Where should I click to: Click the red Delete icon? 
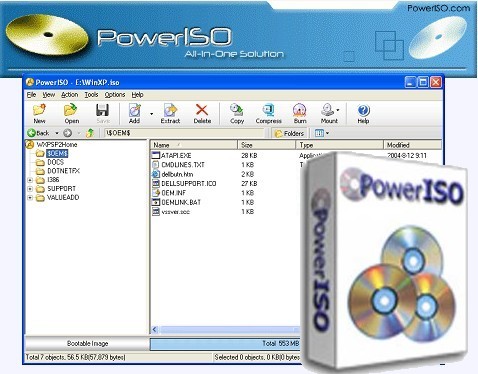coord(202,110)
